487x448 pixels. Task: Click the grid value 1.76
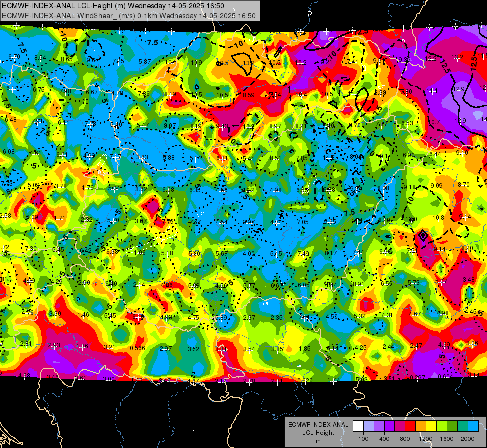coord(87,187)
